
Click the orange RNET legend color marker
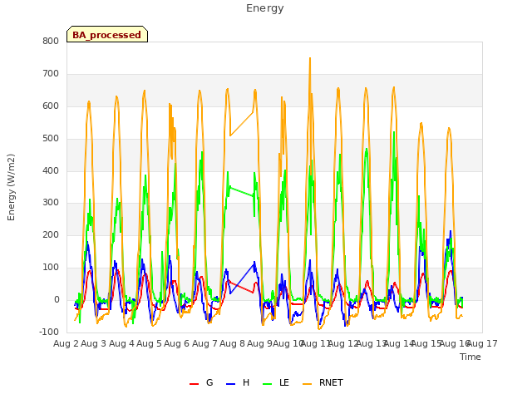coord(307,384)
